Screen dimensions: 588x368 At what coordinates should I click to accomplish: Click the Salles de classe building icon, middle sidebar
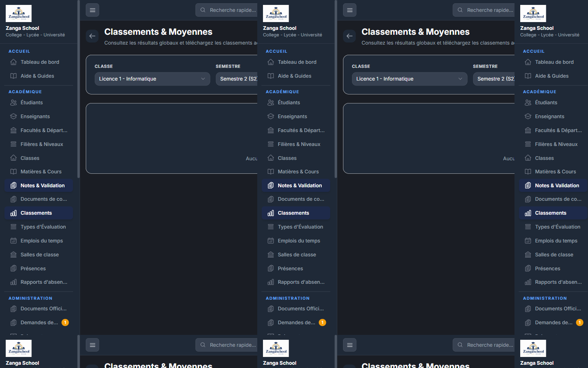(271, 255)
